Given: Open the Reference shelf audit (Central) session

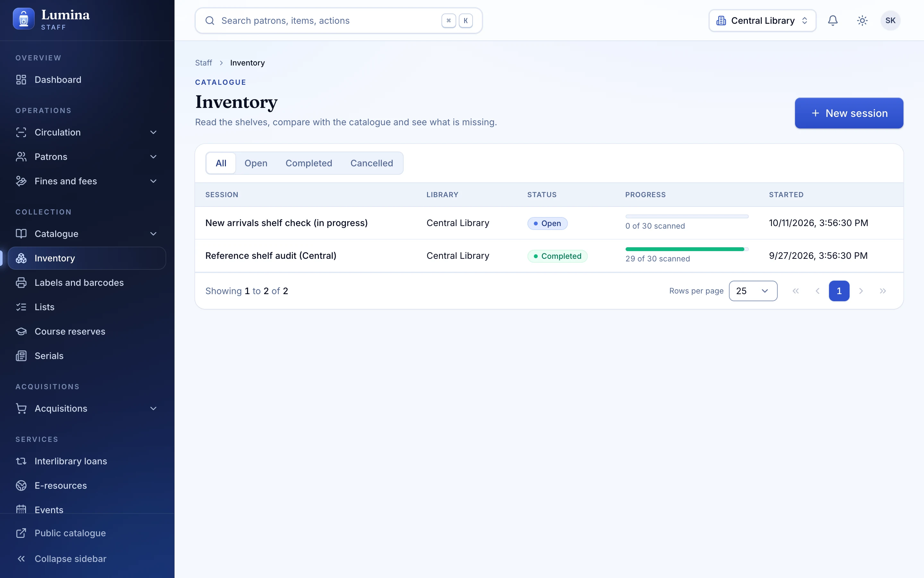Looking at the screenshot, I should click(x=271, y=256).
